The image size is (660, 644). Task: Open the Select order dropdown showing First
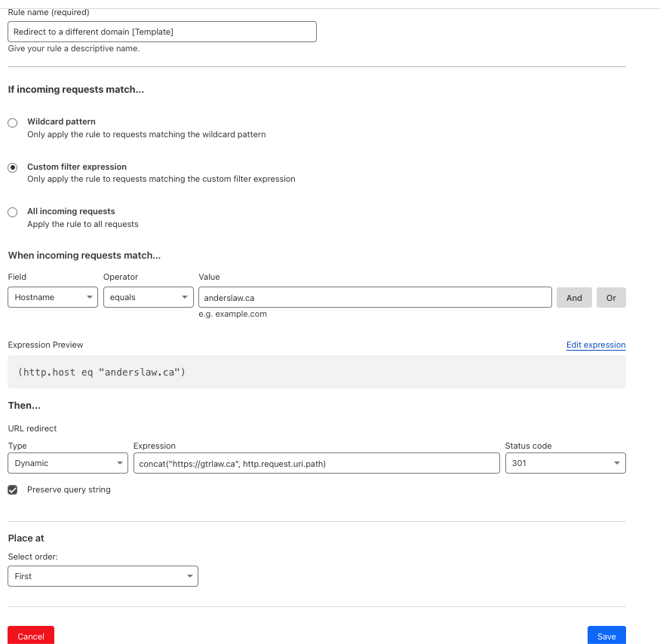(x=103, y=576)
